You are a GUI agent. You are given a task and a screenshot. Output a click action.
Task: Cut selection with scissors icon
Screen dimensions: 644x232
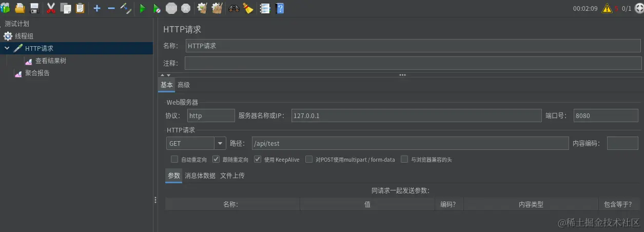pos(51,8)
